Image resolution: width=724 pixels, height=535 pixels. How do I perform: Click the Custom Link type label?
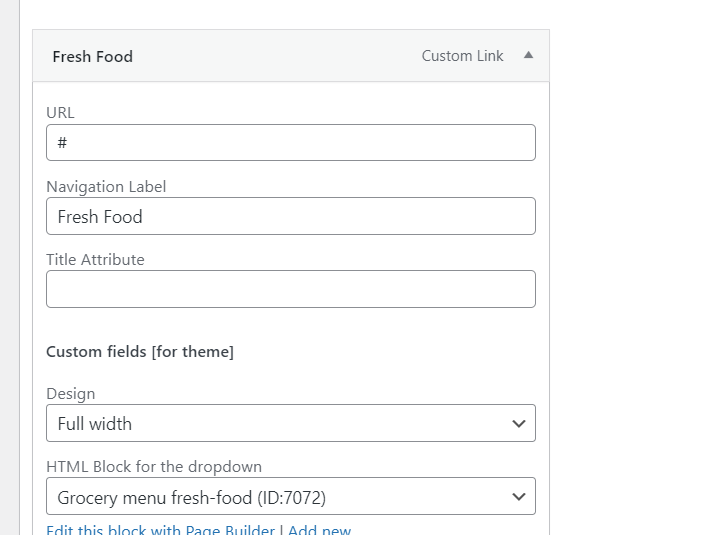coord(462,56)
